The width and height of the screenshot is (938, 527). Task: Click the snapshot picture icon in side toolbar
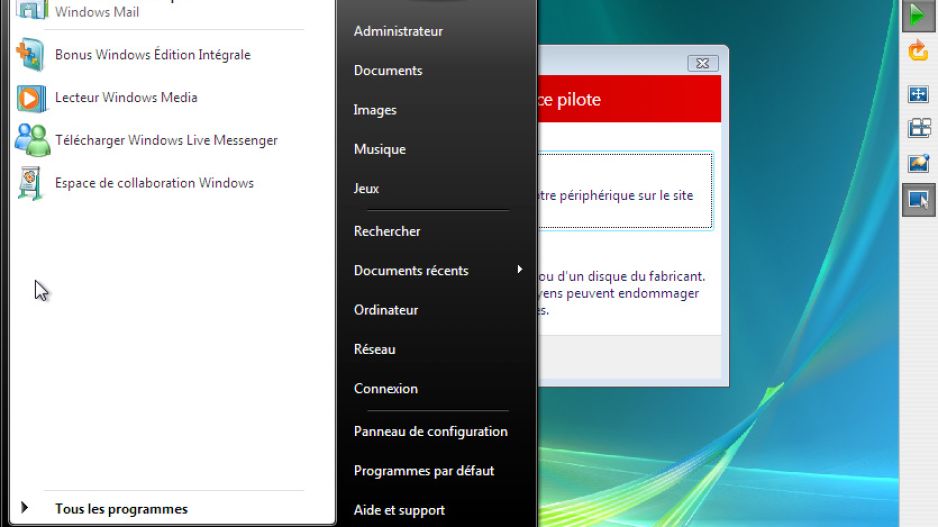918,163
